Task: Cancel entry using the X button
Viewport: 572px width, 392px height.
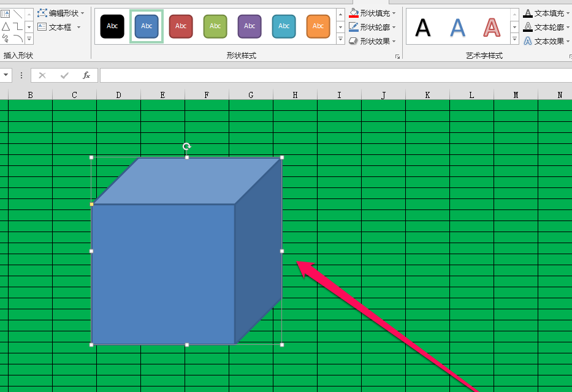Action: [x=42, y=75]
